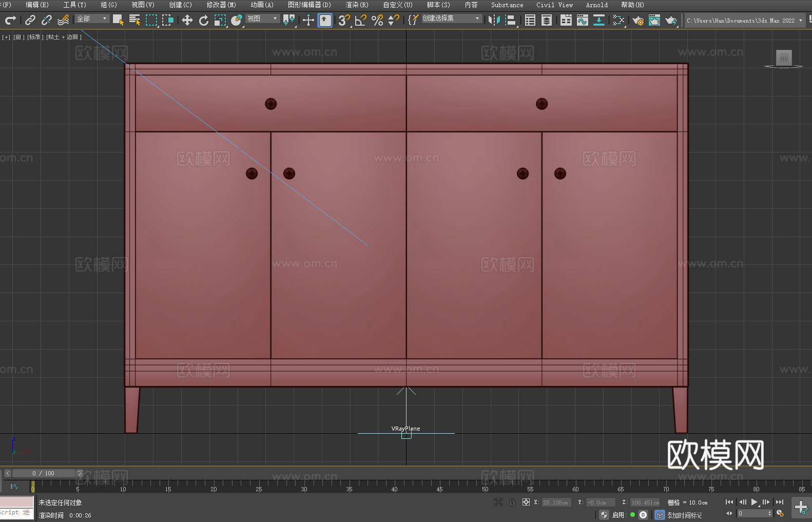The width and height of the screenshot is (812, 522).
Task: Open the 渲染(R) menu
Action: (x=357, y=5)
